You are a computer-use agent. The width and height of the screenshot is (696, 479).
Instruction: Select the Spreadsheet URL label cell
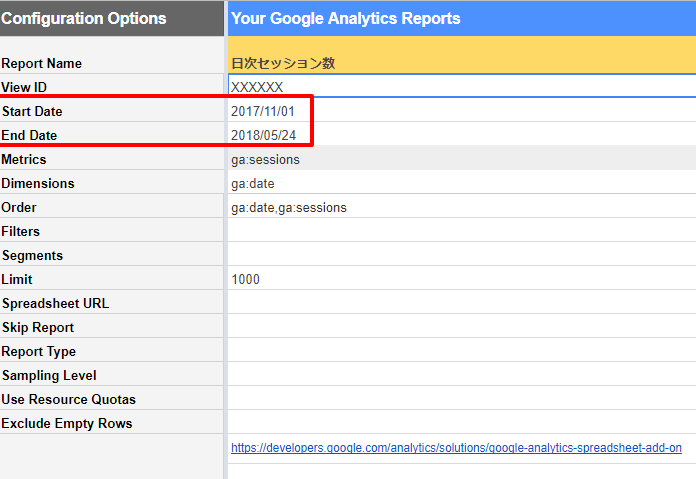(x=112, y=303)
